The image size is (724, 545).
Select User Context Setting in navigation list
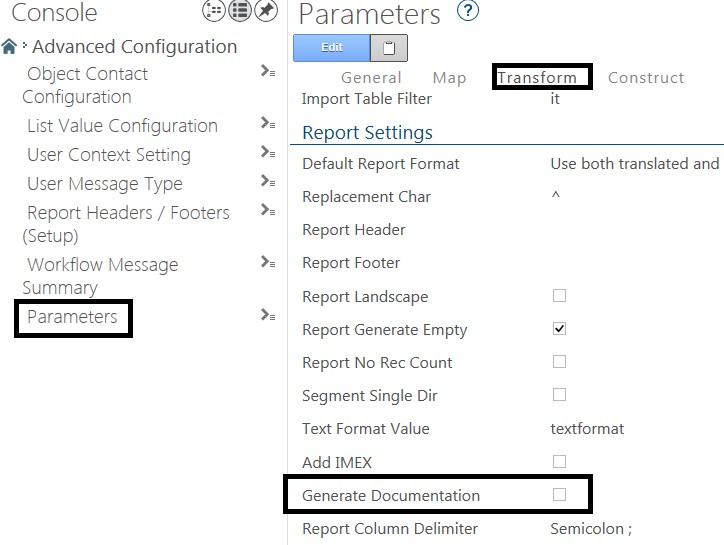point(109,155)
